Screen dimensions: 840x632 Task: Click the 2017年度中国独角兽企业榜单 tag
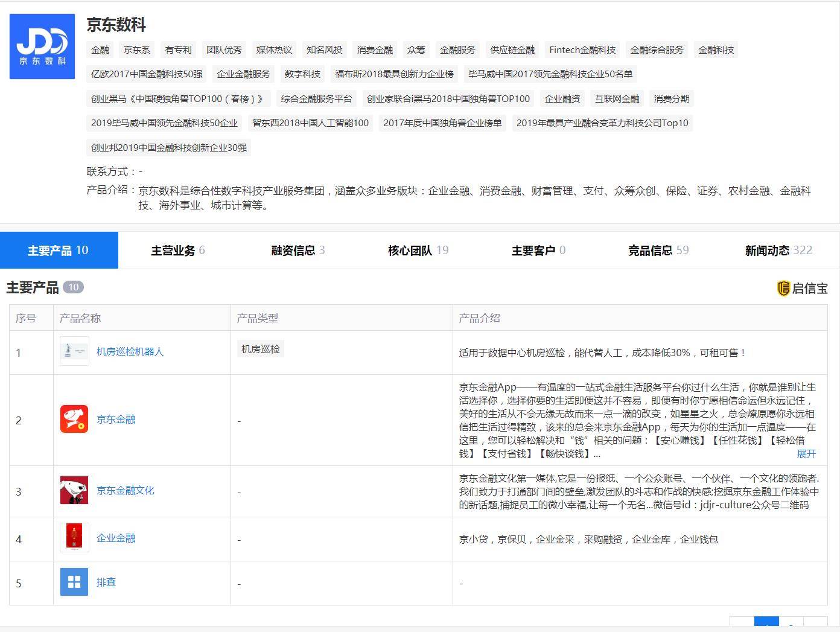442,123
